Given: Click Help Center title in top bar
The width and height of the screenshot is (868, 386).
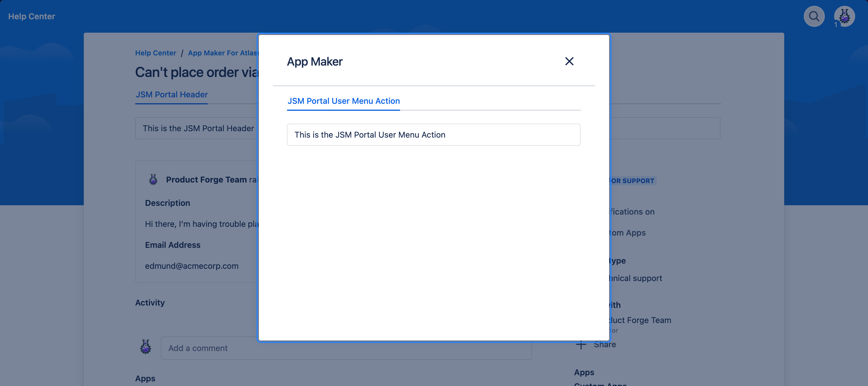Looking at the screenshot, I should pos(32,16).
